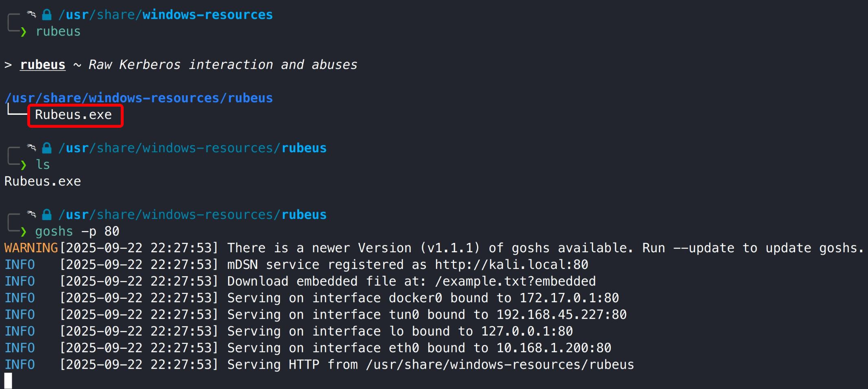Click the lock icon above the ls command

pos(47,148)
